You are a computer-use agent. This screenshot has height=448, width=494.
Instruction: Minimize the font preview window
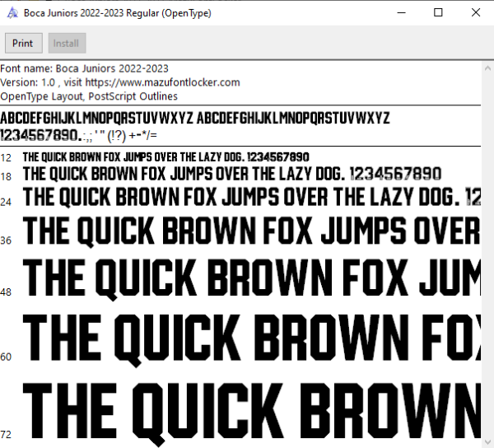tap(402, 13)
